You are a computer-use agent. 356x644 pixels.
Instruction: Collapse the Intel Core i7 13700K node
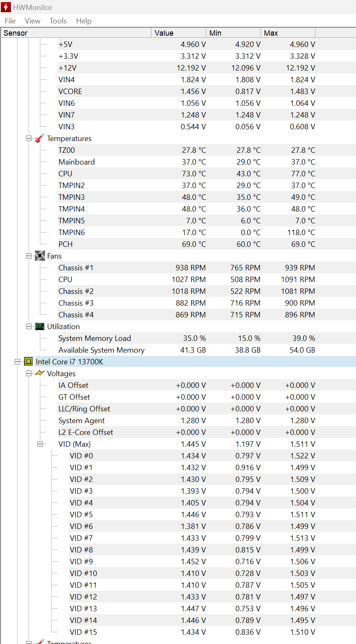tap(18, 361)
